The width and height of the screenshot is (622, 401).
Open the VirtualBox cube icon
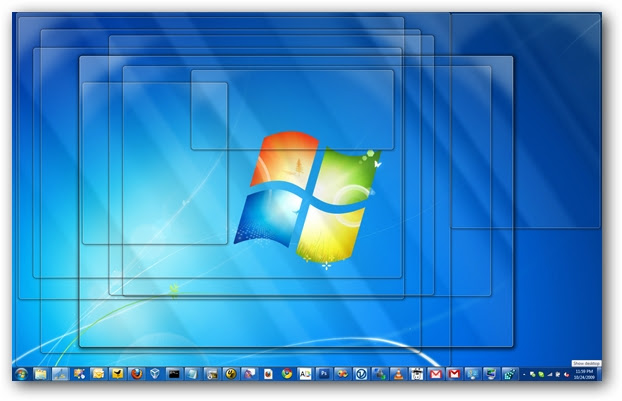tap(155, 374)
